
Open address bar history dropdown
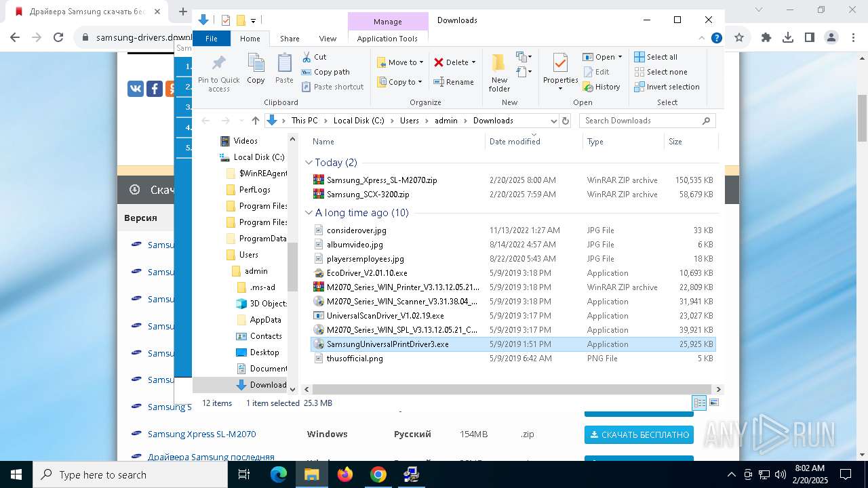553,121
